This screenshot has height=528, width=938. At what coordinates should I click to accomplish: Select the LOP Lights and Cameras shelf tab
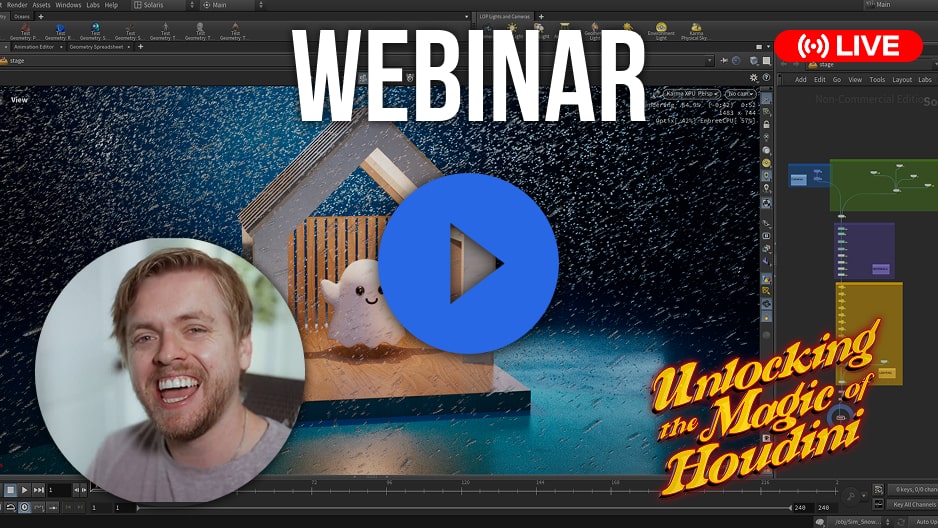505,17
